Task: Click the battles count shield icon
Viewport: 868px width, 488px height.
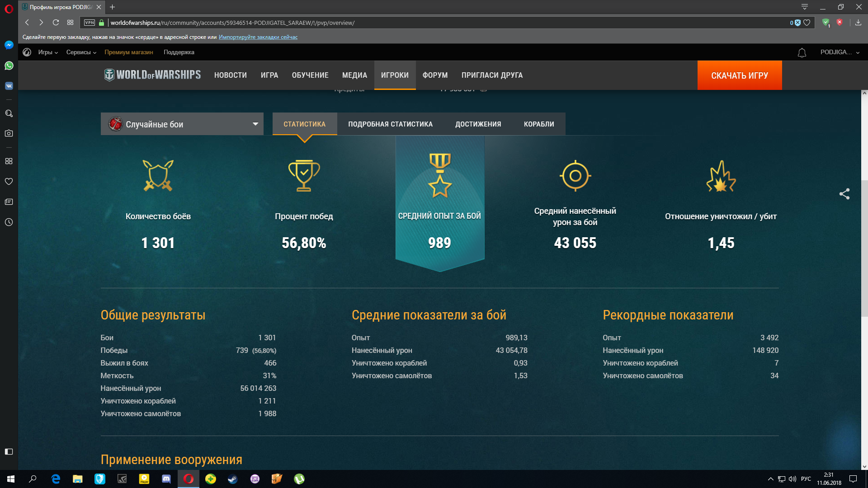Action: 158,175
